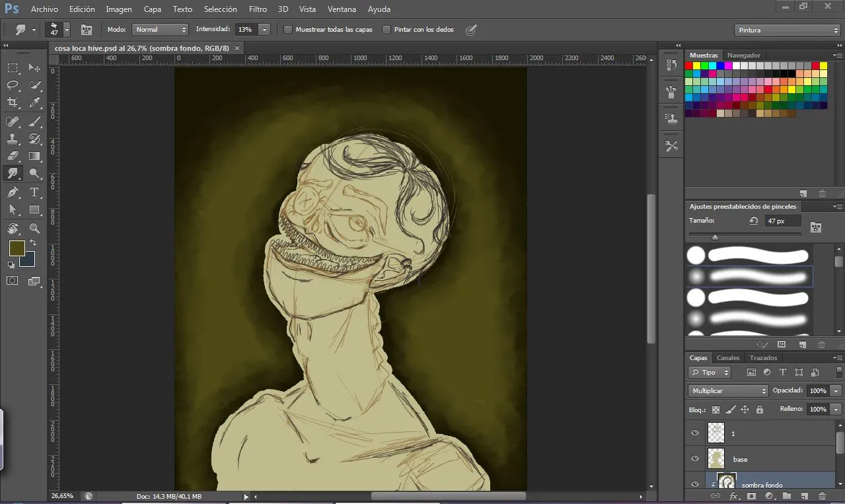Toggle lock all padlock

click(760, 410)
